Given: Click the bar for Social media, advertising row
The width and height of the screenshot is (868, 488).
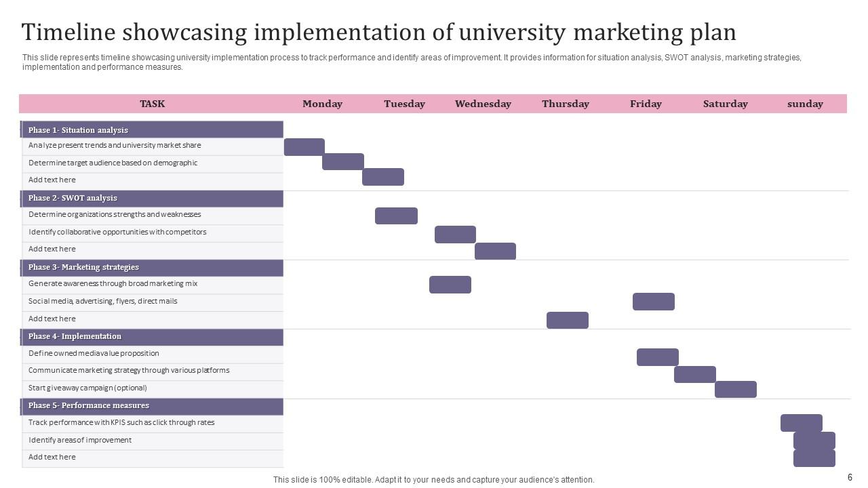Looking at the screenshot, I should [x=653, y=302].
